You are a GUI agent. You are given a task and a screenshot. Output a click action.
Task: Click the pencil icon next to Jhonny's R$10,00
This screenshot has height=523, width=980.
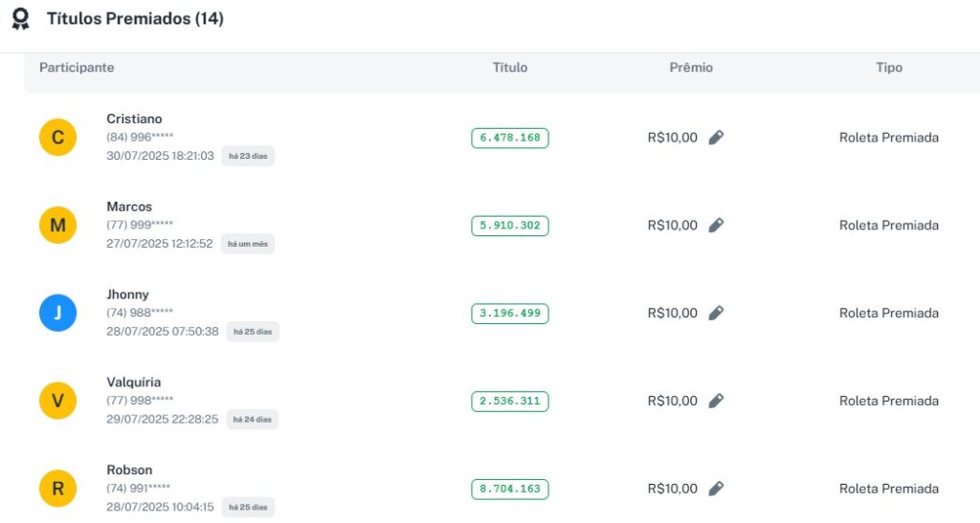coord(716,314)
